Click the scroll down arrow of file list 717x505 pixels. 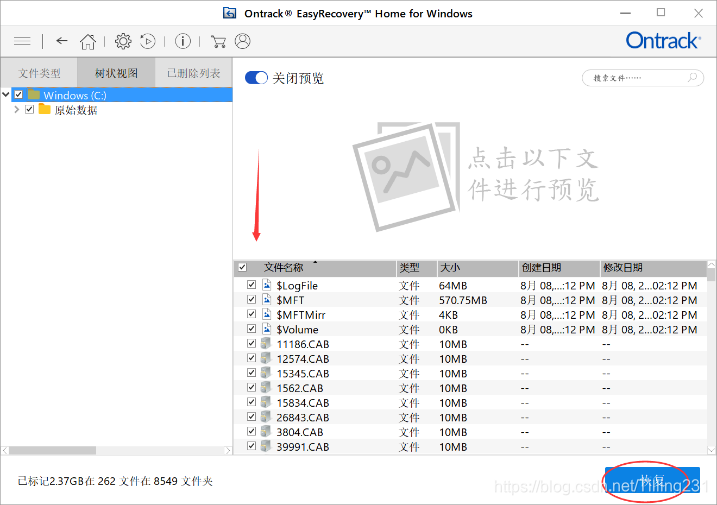pos(711,450)
